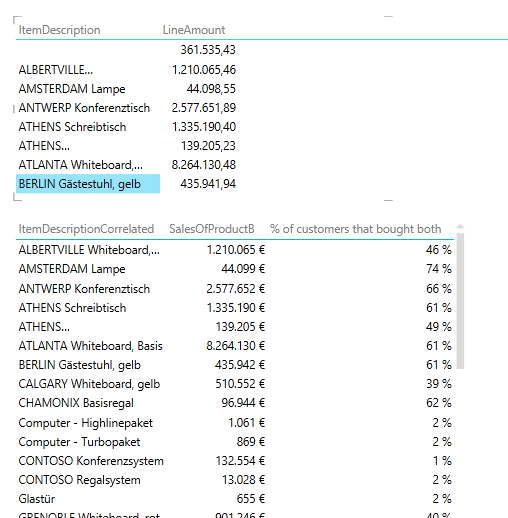The image size is (508, 518).
Task: Sort by LineAmount column header
Action: tap(194, 30)
